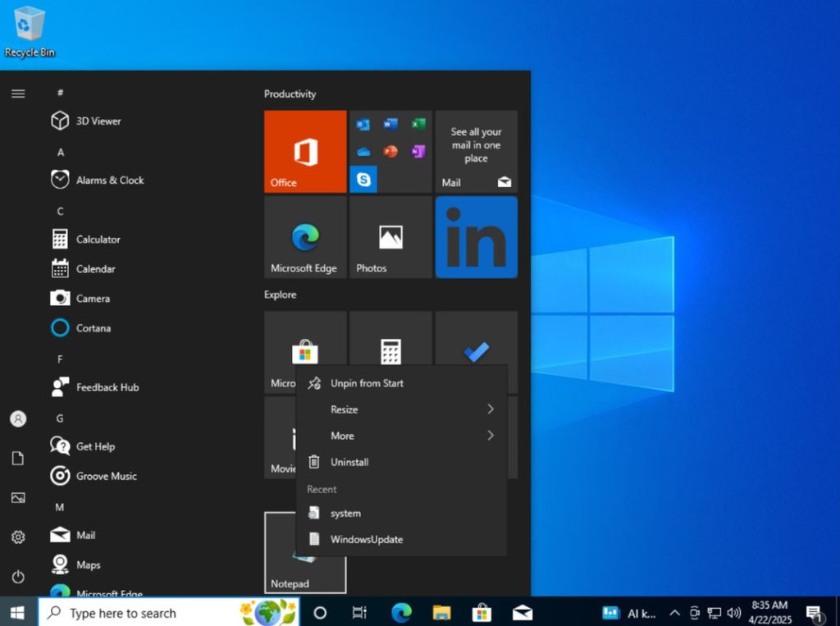
Task: Choose Uninstall in context menu
Action: click(x=401, y=462)
